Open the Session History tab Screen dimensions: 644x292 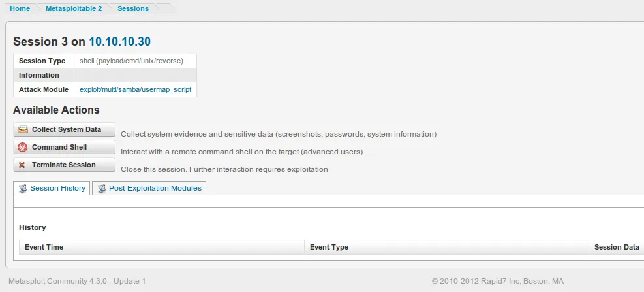(57, 188)
